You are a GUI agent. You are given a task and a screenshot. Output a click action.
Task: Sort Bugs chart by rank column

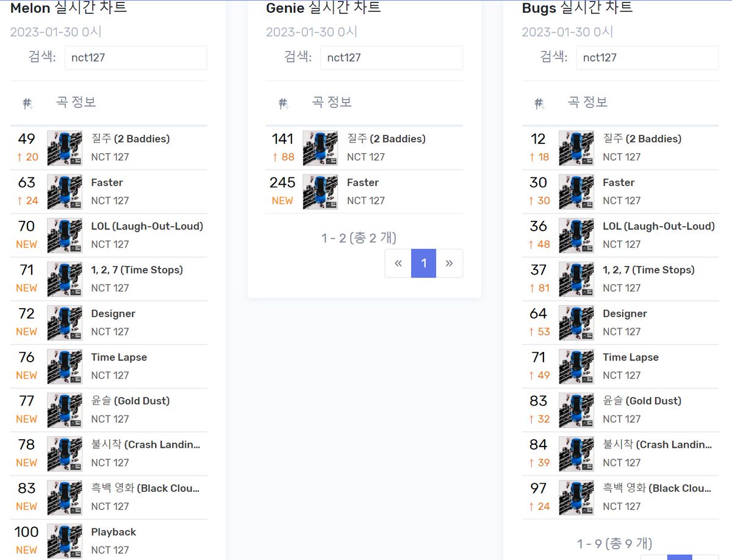pos(539,103)
